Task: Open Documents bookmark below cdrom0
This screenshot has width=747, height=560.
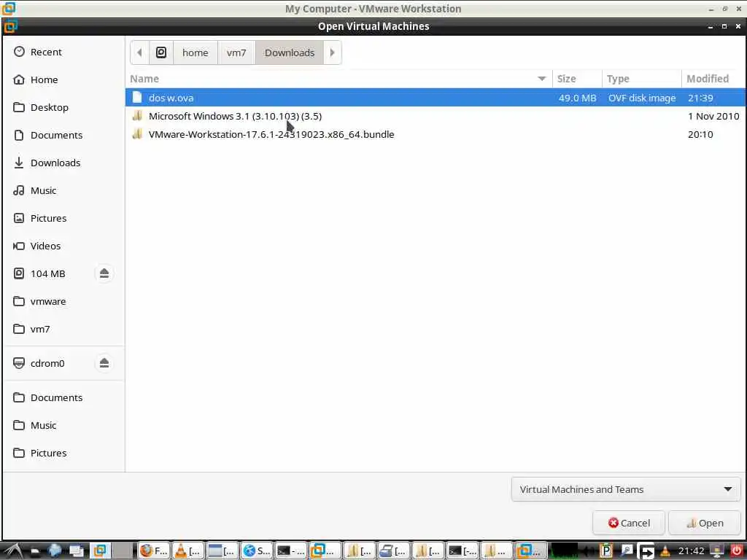Action: pos(56,397)
